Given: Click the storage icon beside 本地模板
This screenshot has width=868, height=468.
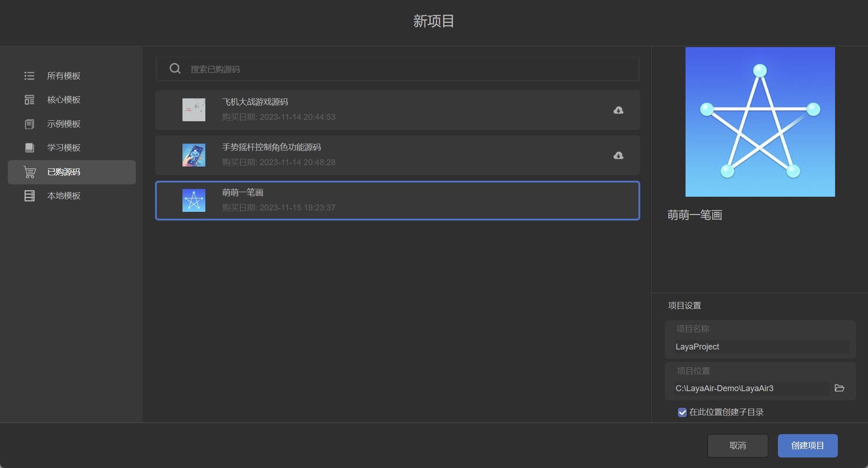Looking at the screenshot, I should pyautogui.click(x=29, y=196).
